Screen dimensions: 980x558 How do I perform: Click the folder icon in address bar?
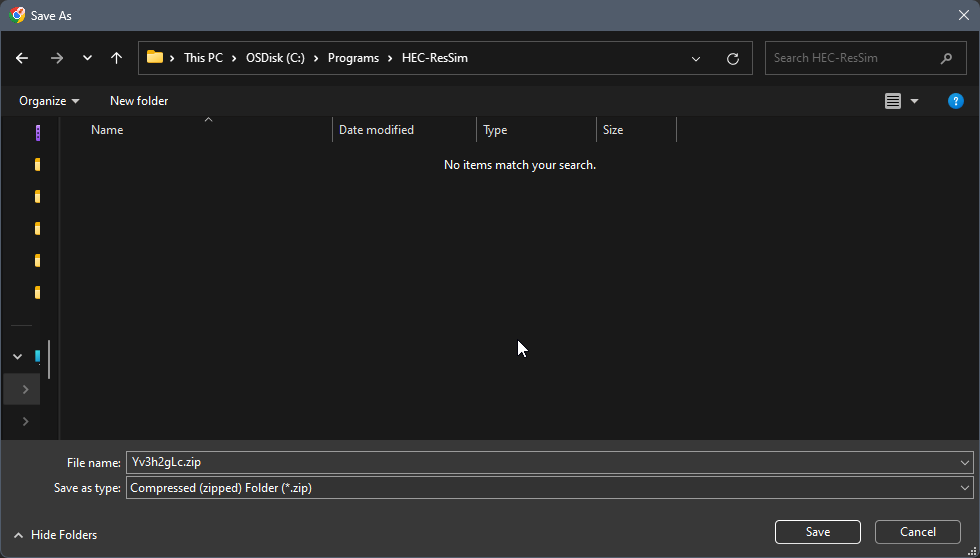[155, 58]
